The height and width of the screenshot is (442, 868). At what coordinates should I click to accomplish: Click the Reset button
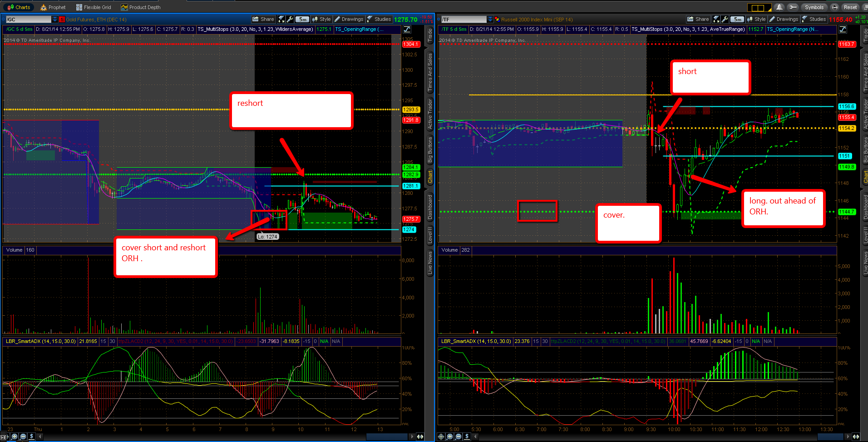pos(850,7)
